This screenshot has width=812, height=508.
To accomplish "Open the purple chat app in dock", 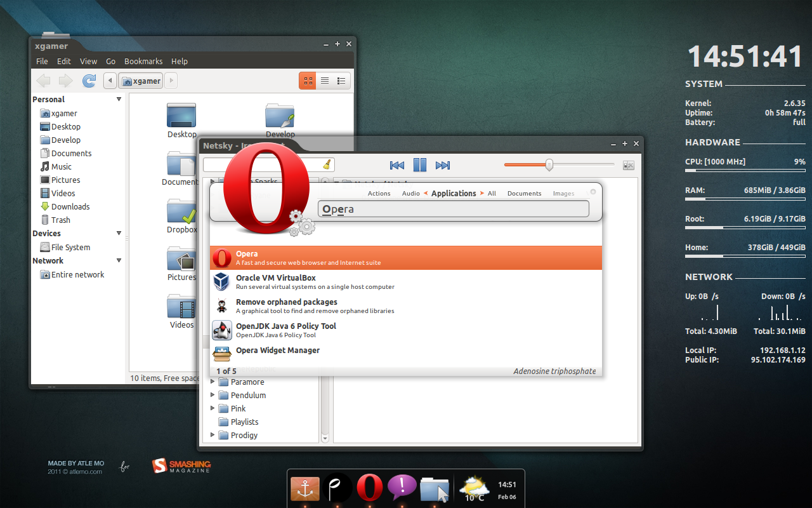I will pos(402,488).
